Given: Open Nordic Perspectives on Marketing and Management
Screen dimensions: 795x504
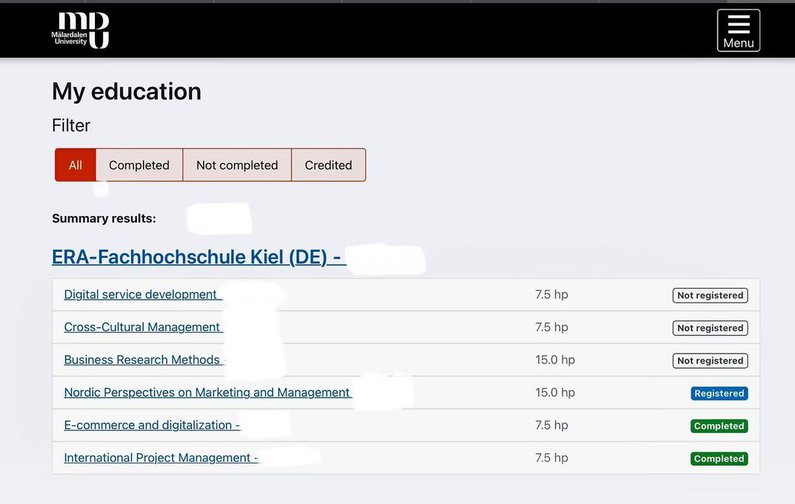Looking at the screenshot, I should coord(207,393).
